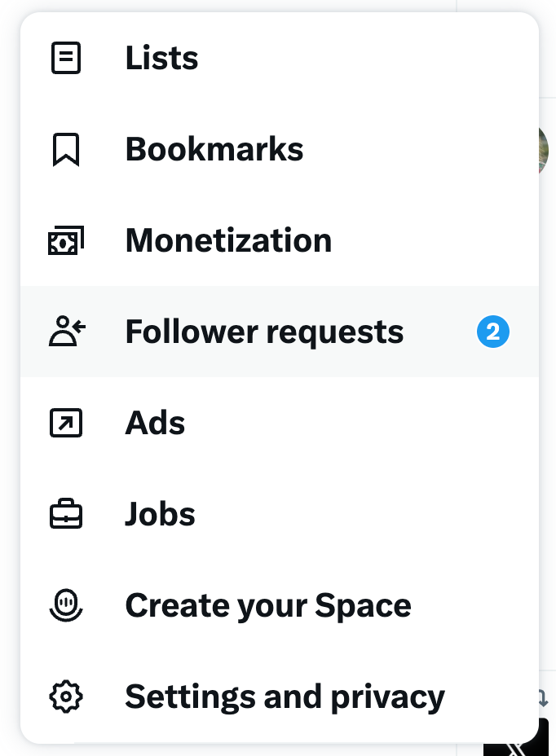Click the Lists icon
556x756 pixels.
66,58
